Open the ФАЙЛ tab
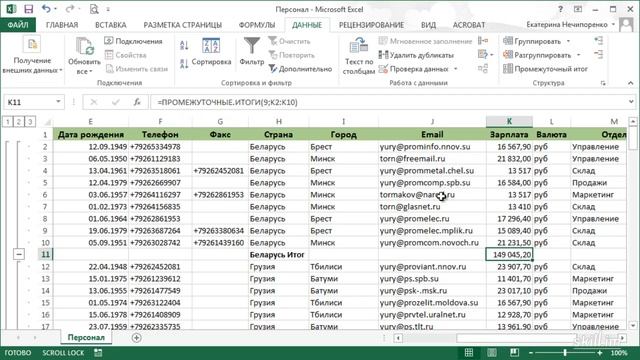Image resolution: width=640 pixels, height=360 pixels. (18, 25)
